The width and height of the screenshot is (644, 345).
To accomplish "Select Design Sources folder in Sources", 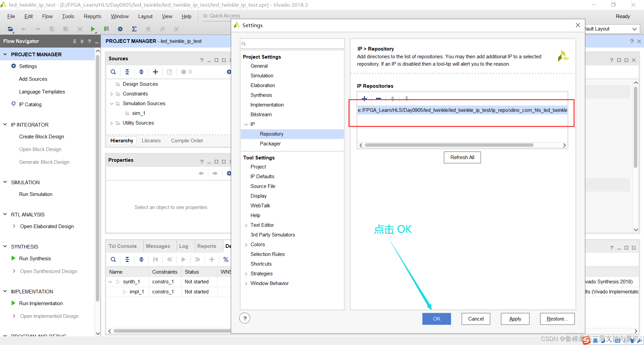I will pos(140,84).
